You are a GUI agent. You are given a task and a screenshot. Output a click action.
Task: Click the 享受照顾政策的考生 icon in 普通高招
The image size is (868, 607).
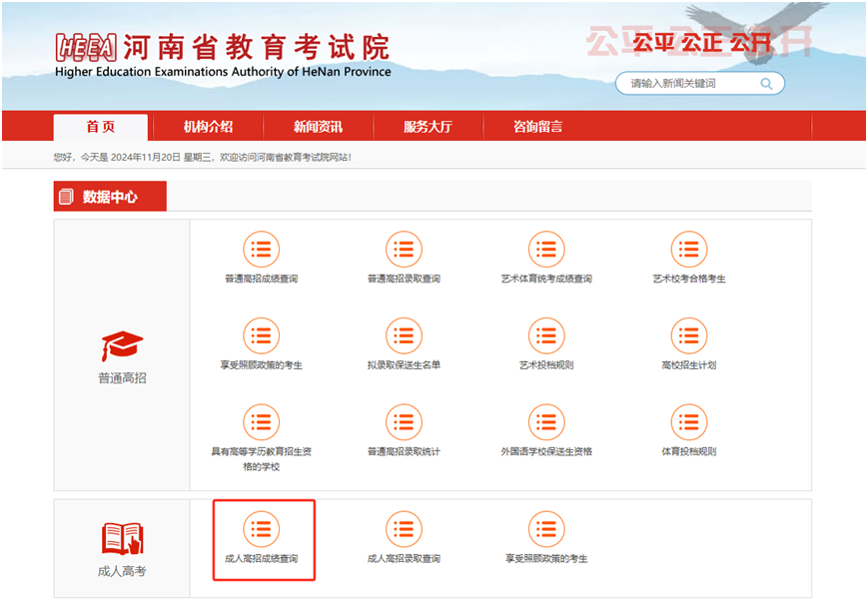tap(261, 336)
